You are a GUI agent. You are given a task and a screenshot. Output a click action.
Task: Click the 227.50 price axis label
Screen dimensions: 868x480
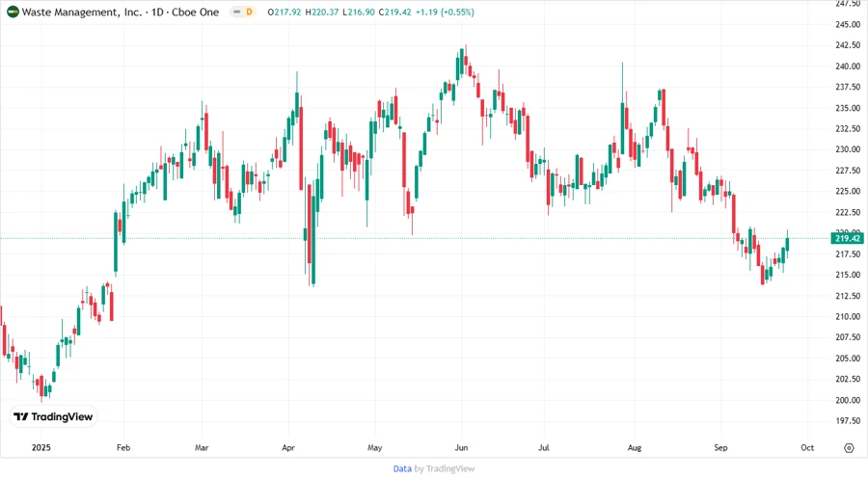point(848,171)
